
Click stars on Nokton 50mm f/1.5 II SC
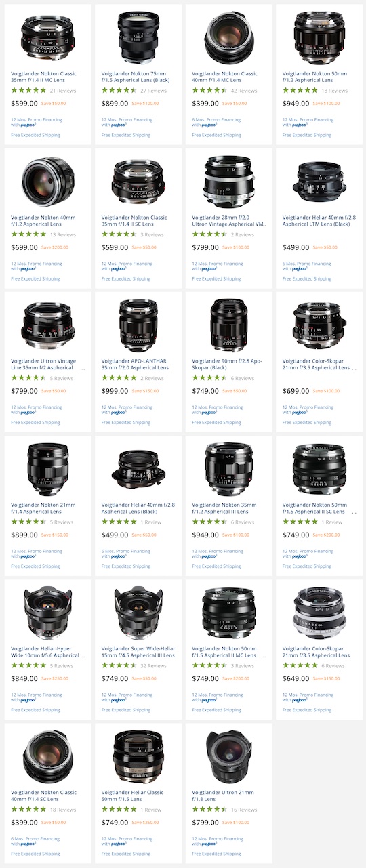click(300, 522)
